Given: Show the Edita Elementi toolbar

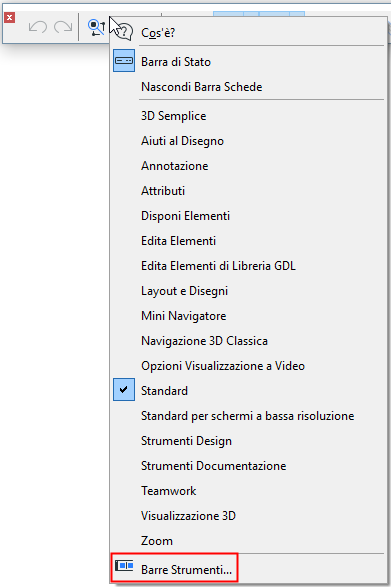Looking at the screenshot, I should [249, 241].
